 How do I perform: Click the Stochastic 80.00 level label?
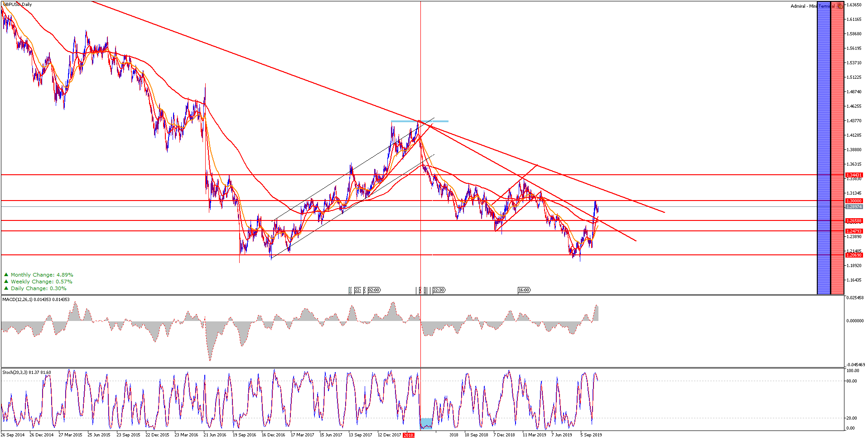pyautogui.click(x=852, y=381)
